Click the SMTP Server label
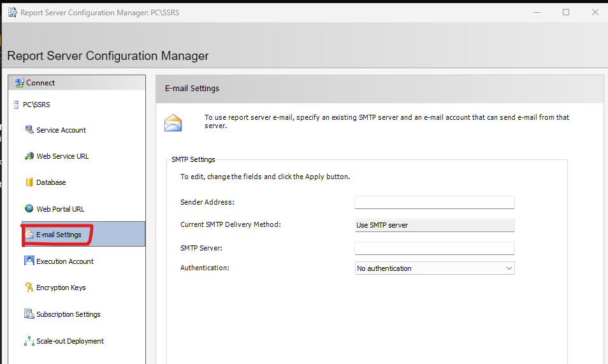 coord(201,248)
